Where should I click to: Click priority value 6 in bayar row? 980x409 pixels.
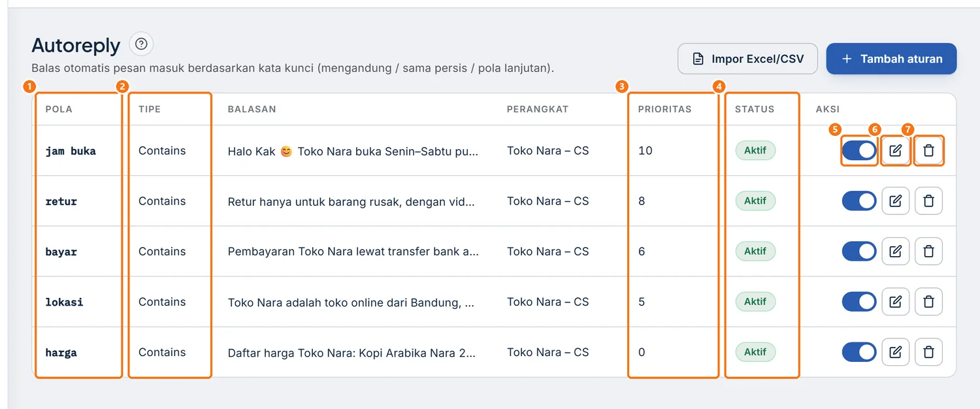[642, 252]
